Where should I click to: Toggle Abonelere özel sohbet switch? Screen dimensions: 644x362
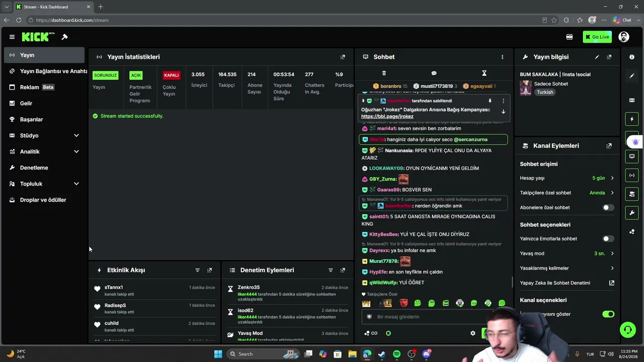608,208
